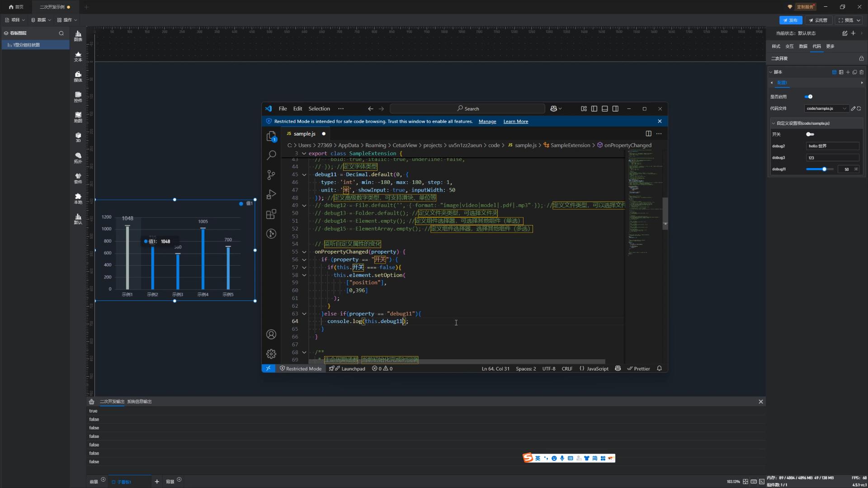Image resolution: width=868 pixels, height=488 pixels.
Task: Open VS Code Run and Debug view
Action: (271, 194)
